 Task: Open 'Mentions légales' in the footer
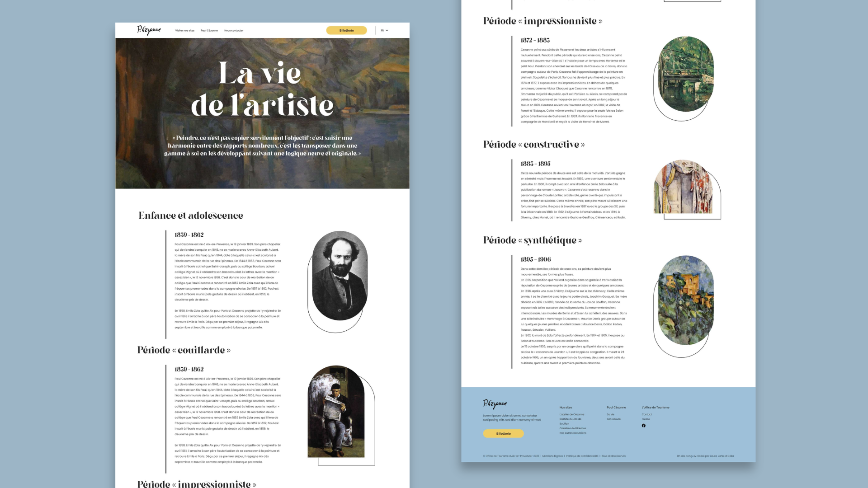552,456
